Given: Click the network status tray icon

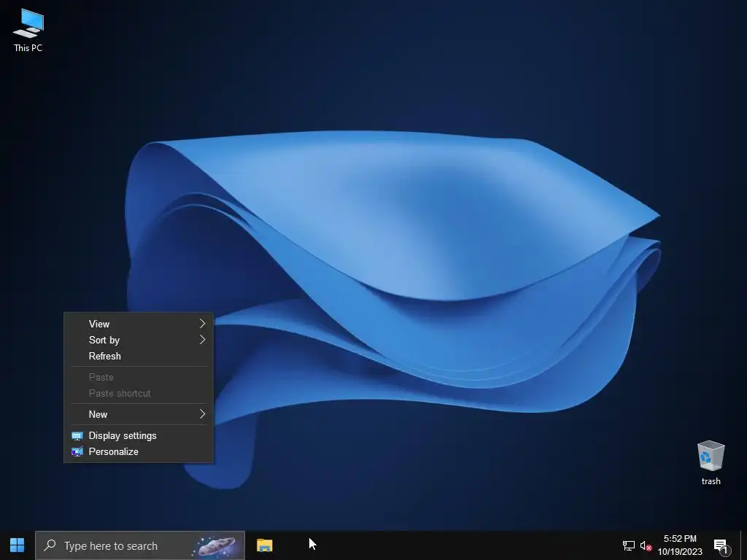Looking at the screenshot, I should click(x=628, y=545).
